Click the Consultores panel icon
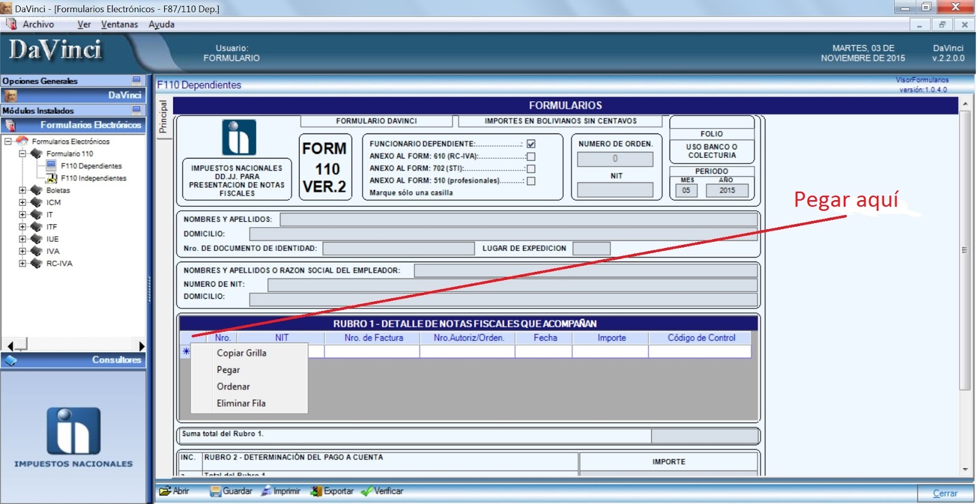980x504 pixels. [x=10, y=360]
